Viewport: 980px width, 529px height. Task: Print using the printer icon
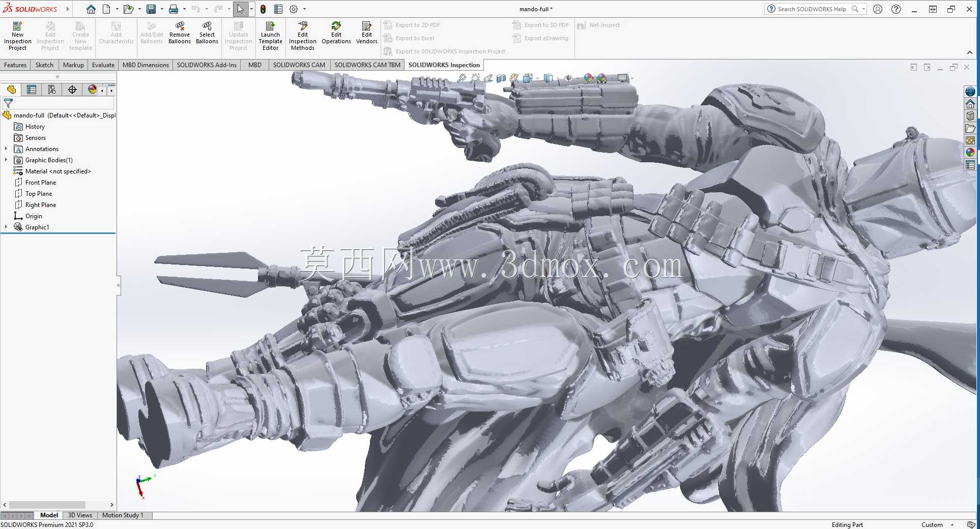click(x=174, y=9)
